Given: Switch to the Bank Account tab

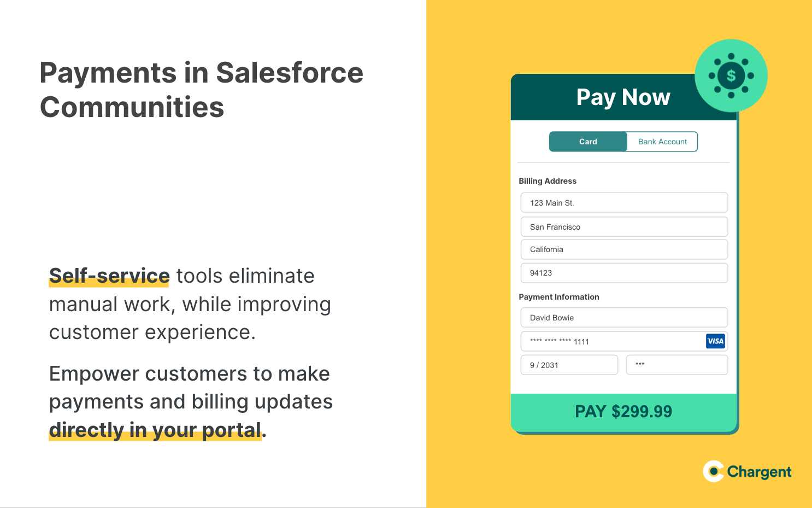Looking at the screenshot, I should pos(662,142).
